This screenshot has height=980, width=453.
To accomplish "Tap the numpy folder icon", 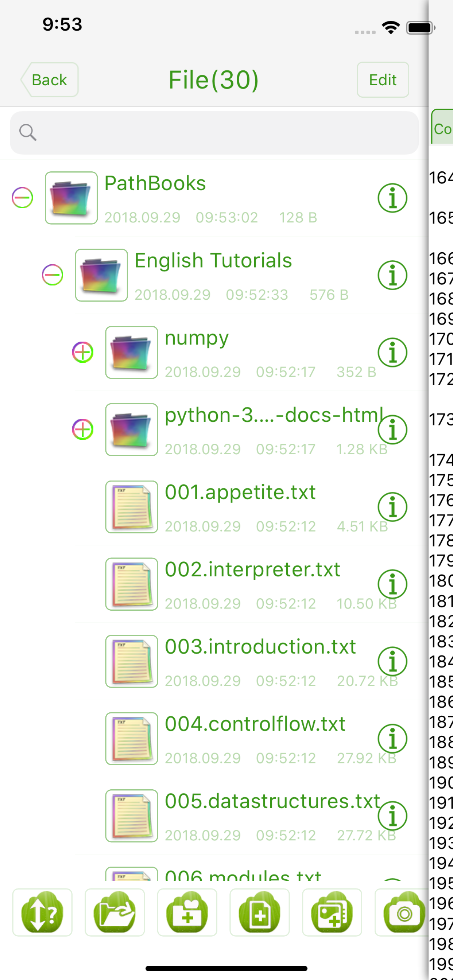I will tap(132, 352).
